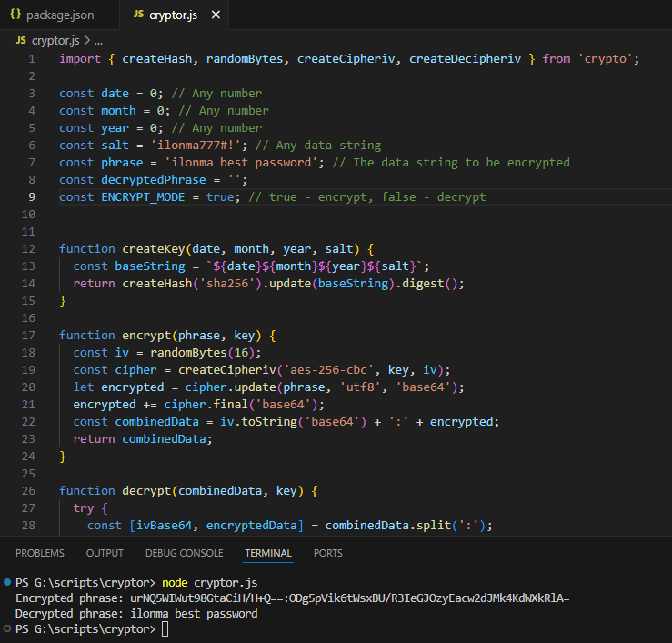Switch to the DEBUG CONSOLE tab

(185, 553)
